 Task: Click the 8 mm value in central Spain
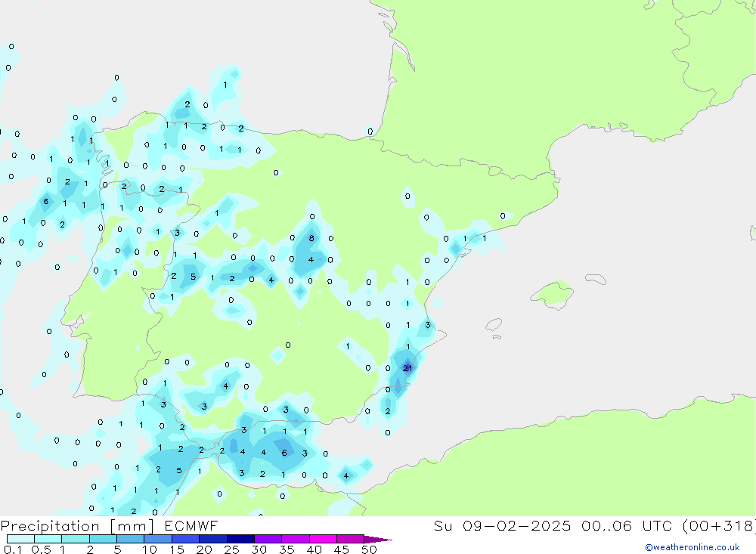[x=311, y=238]
